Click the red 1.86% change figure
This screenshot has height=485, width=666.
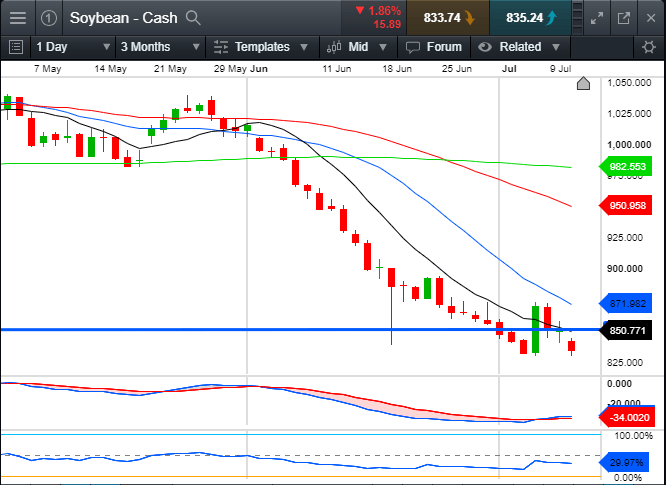point(384,11)
